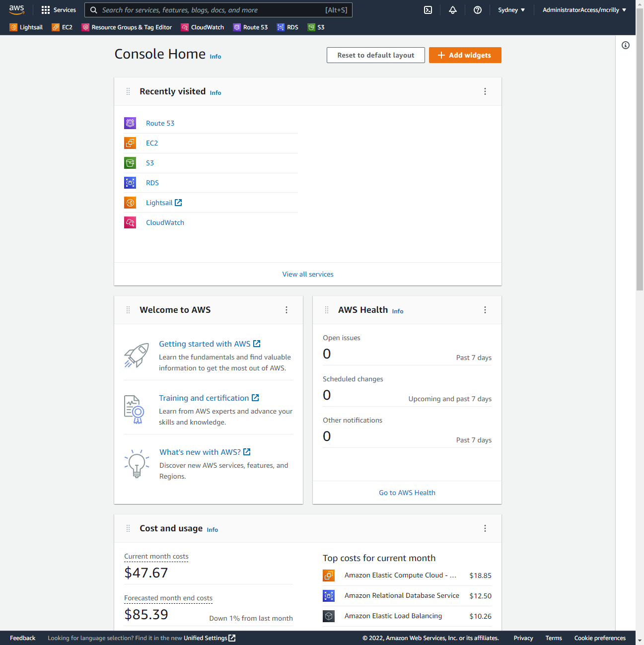The width and height of the screenshot is (644, 645).
Task: Open the Route 53 link in Recently visited
Action: (x=160, y=123)
